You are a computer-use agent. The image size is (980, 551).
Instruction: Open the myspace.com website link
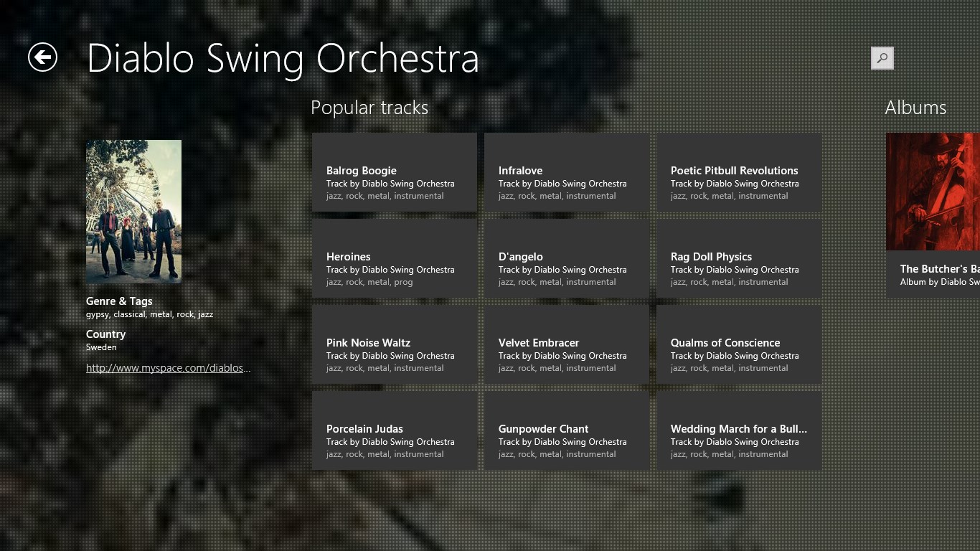[168, 368]
